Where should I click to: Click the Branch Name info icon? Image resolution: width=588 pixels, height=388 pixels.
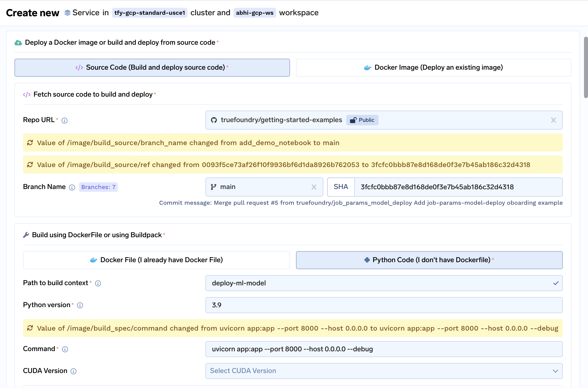coord(72,188)
